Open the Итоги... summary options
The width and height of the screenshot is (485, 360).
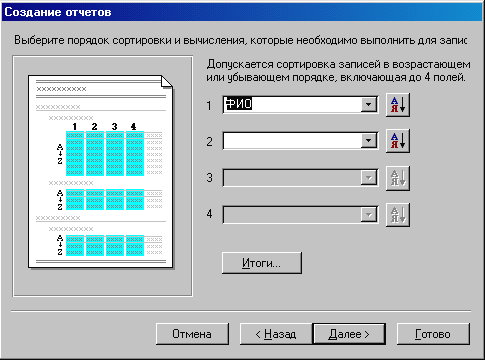point(262,263)
